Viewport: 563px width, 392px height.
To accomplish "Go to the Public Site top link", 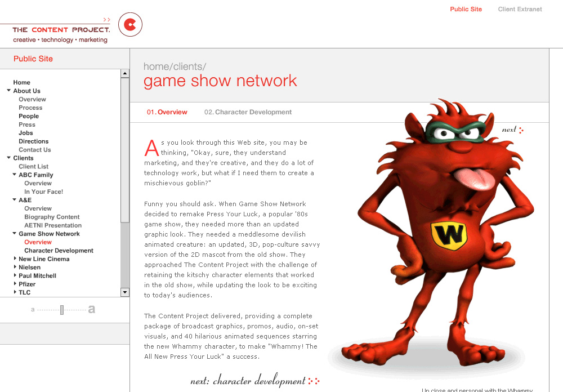I will pos(466,9).
